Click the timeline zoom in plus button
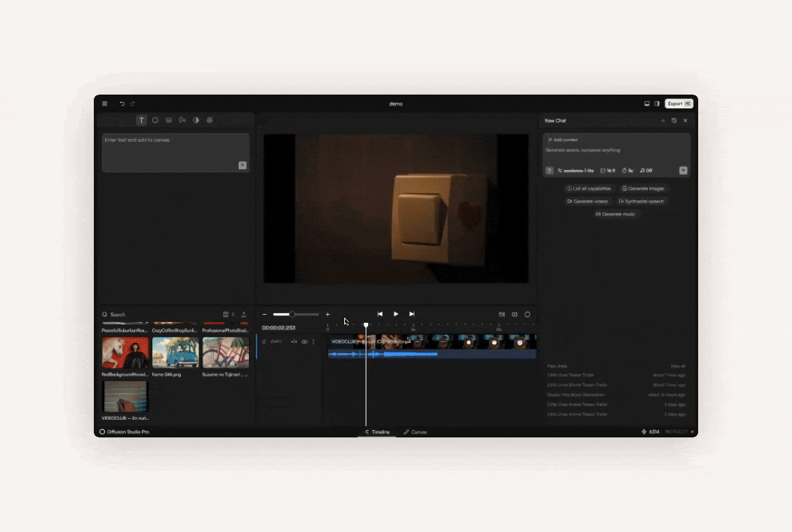This screenshot has height=532, width=792. (327, 314)
